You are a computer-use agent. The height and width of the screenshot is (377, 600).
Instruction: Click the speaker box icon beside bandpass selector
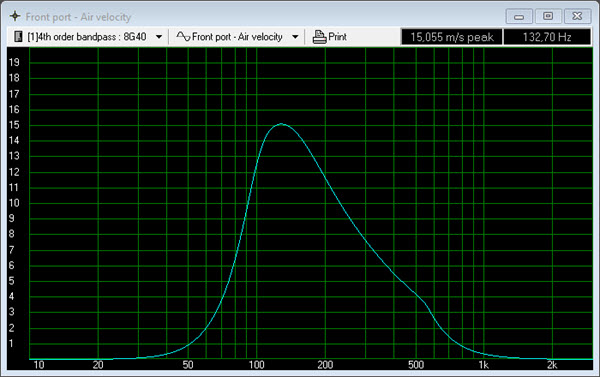pos(18,37)
